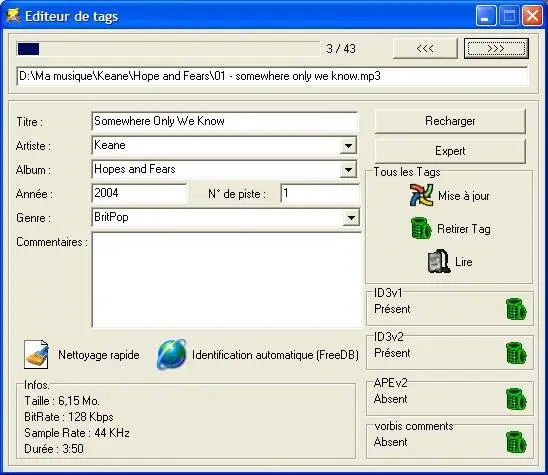Screen dimensions: 548x475
Task: Click the Année field showing 2004
Action: tap(139, 193)
